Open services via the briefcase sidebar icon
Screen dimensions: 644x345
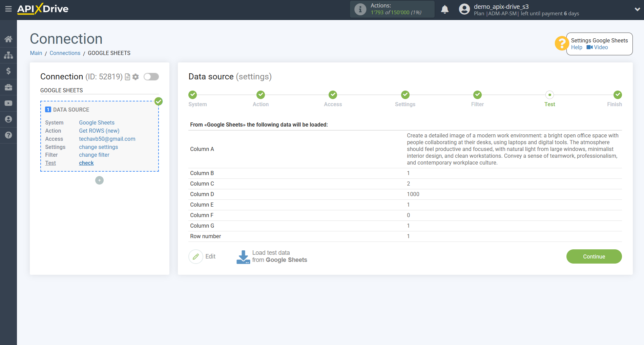point(8,87)
